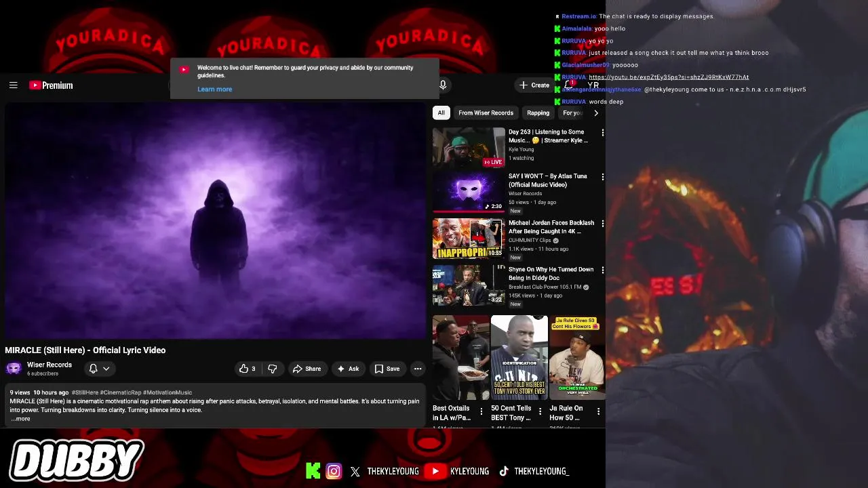Click chat message 'words deep'
868x488 pixels.
point(606,102)
